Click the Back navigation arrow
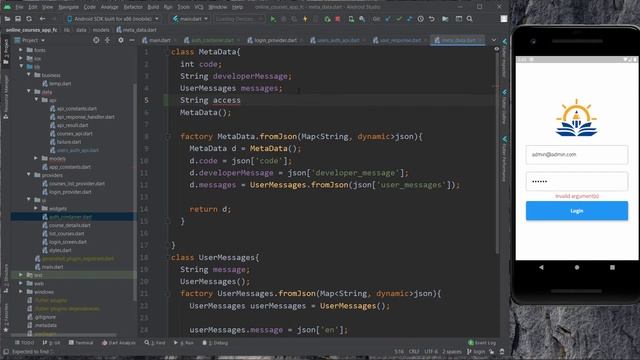 [x=42, y=19]
